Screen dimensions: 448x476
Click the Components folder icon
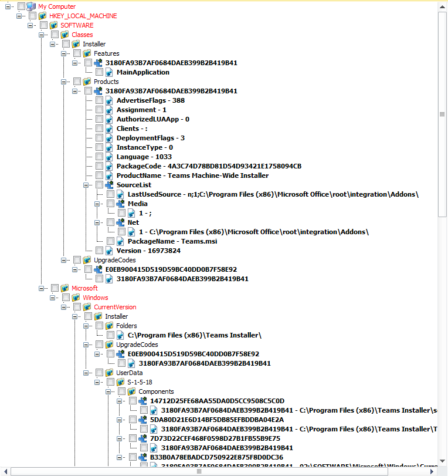(x=131, y=391)
